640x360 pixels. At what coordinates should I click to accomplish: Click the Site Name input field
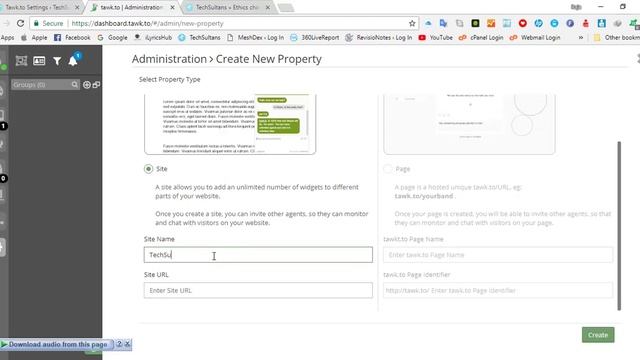[258, 255]
